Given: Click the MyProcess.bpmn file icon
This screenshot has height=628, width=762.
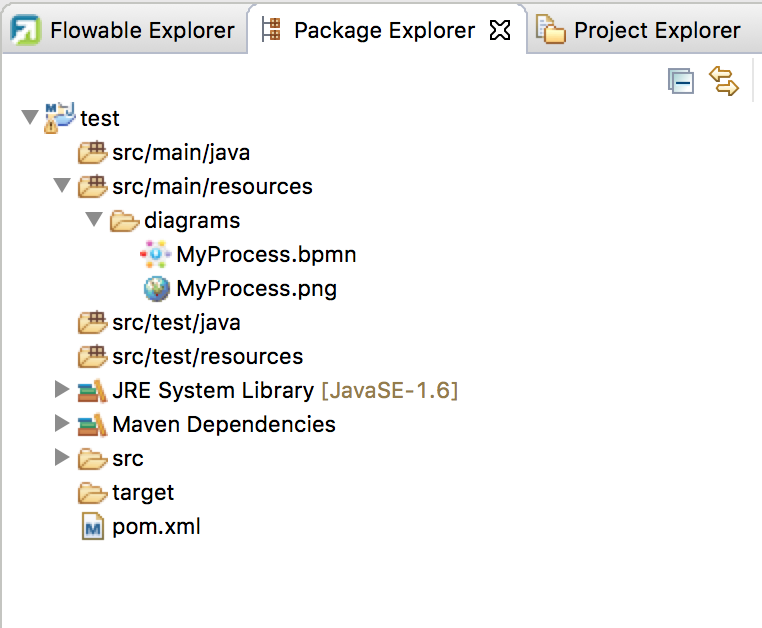Looking at the screenshot, I should coord(156,254).
